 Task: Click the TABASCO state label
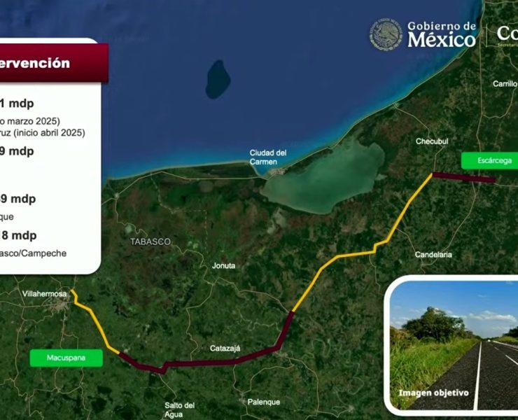pyautogui.click(x=150, y=241)
